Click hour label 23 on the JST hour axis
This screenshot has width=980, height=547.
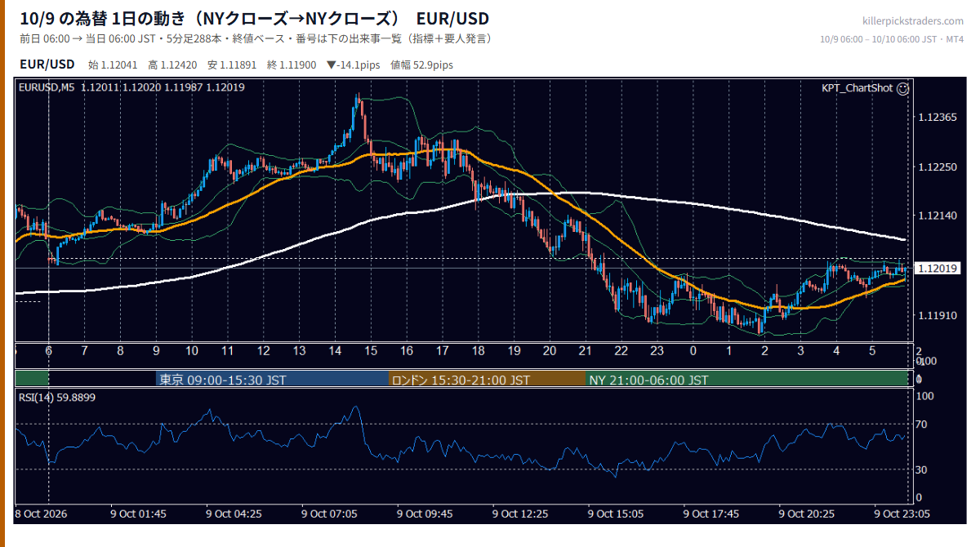657,351
